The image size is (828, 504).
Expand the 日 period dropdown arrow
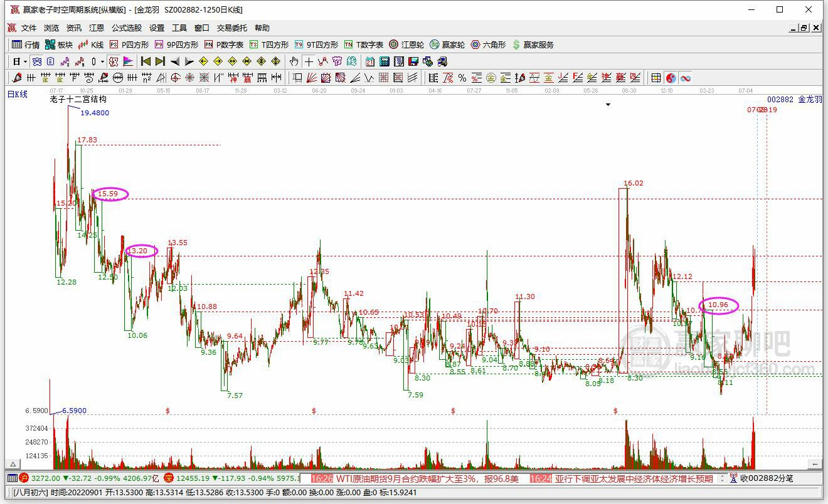click(26, 61)
